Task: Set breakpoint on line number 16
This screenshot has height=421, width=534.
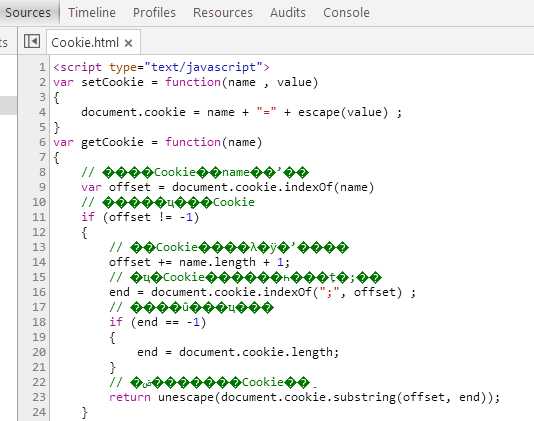Action: 39,292
